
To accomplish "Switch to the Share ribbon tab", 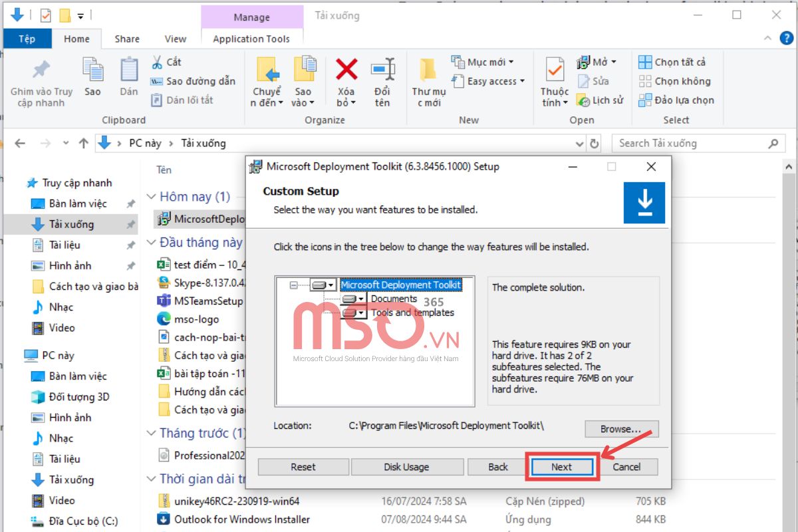I will coord(126,39).
